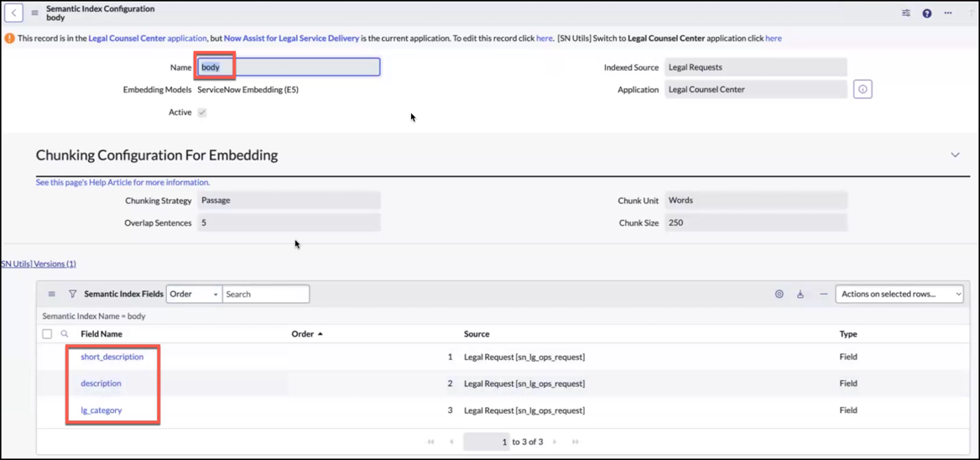The height and width of the screenshot is (460, 980).
Task: Open the description field record
Action: tap(101, 383)
